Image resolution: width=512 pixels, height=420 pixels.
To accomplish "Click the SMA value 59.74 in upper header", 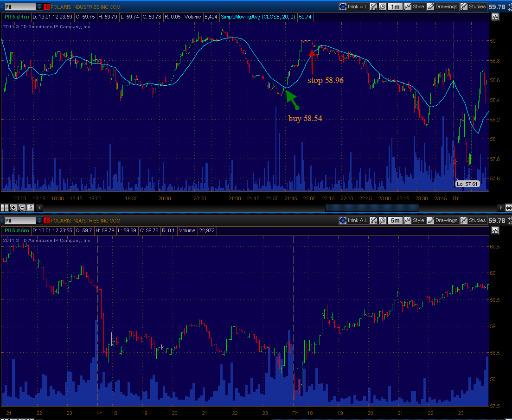I will (305, 17).
